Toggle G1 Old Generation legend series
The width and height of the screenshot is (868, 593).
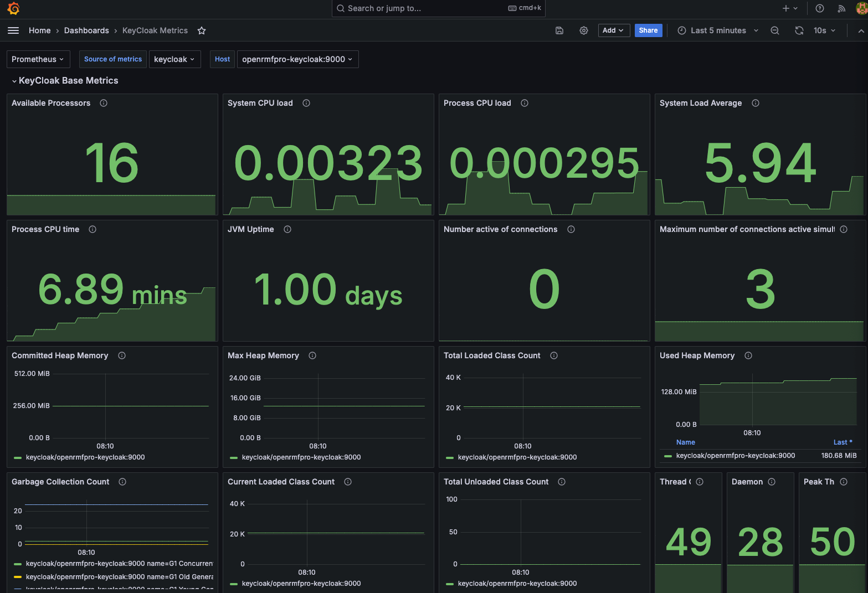coord(120,577)
